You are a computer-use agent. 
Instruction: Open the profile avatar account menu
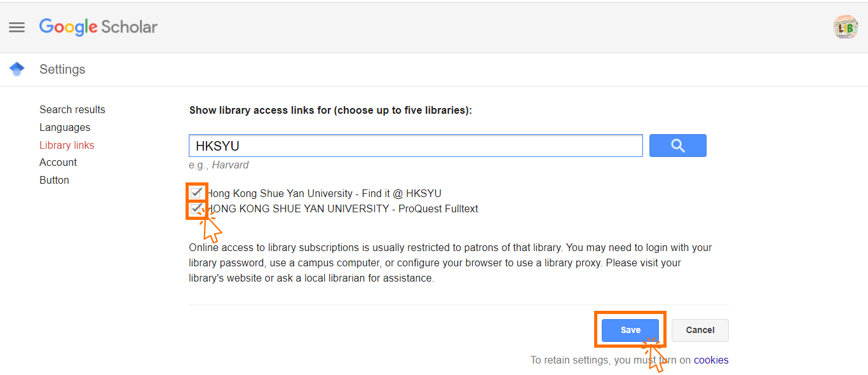pos(845,27)
